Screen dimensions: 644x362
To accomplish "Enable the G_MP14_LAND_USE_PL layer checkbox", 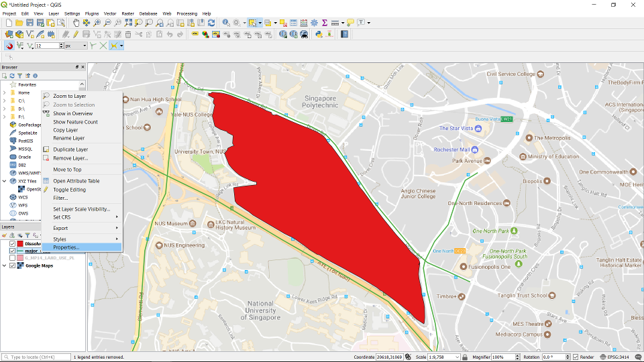I will [13, 258].
